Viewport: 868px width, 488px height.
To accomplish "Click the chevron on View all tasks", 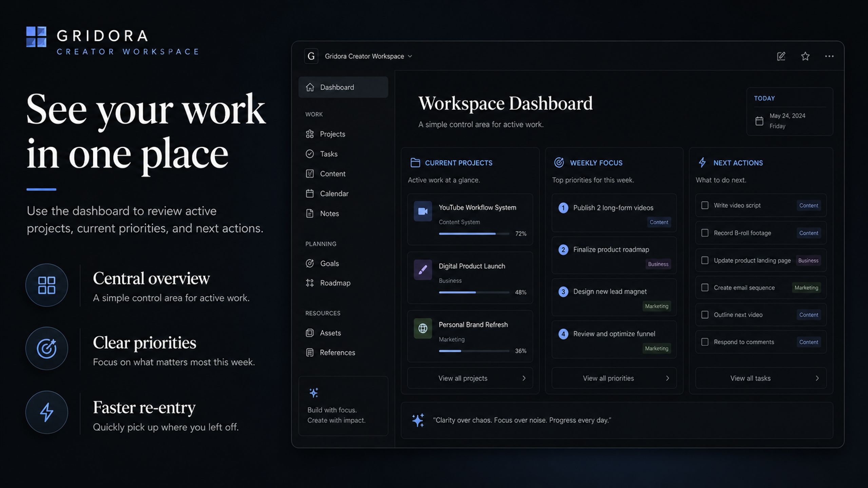I will (x=817, y=378).
